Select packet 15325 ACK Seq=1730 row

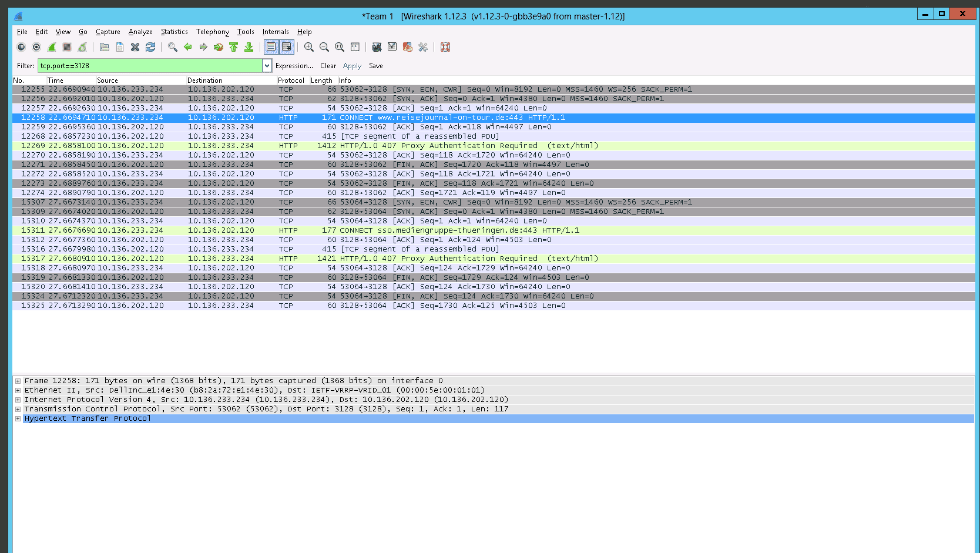coord(494,306)
